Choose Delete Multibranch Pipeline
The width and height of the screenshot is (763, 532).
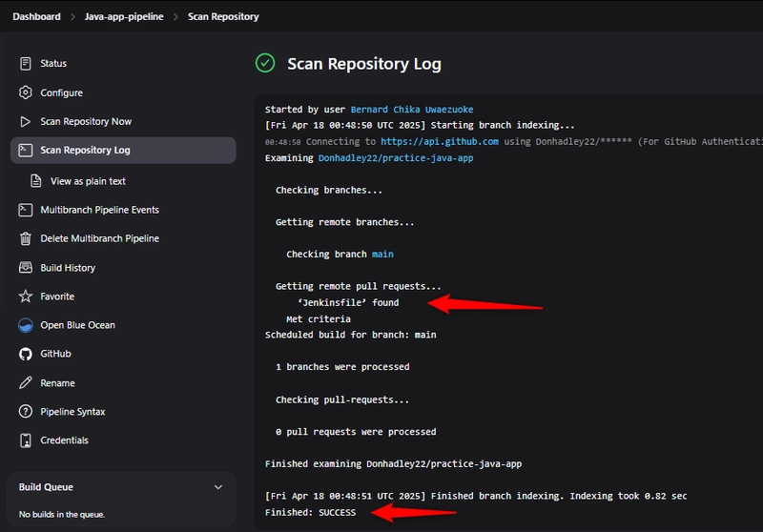point(100,238)
